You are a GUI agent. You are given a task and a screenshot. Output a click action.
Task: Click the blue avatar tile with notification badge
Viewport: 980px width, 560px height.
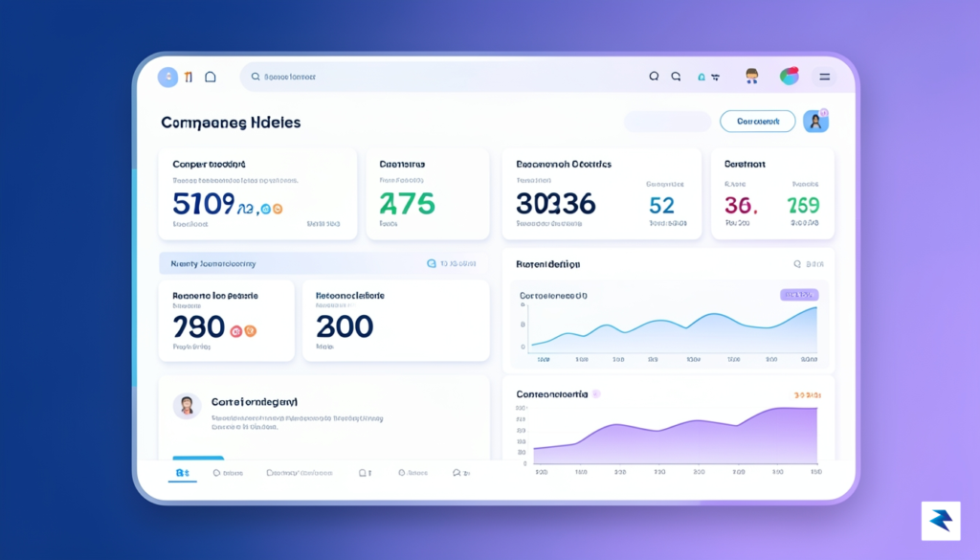(815, 121)
